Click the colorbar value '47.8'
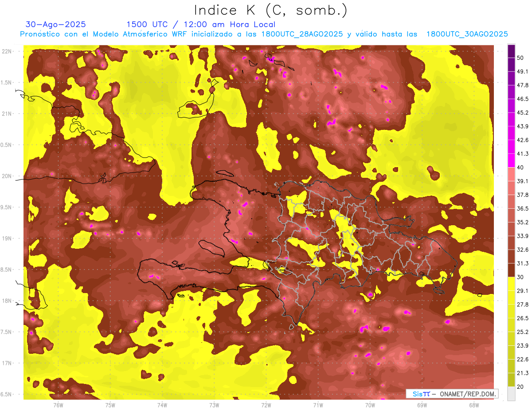This screenshot has width=532, height=411. click(x=523, y=85)
